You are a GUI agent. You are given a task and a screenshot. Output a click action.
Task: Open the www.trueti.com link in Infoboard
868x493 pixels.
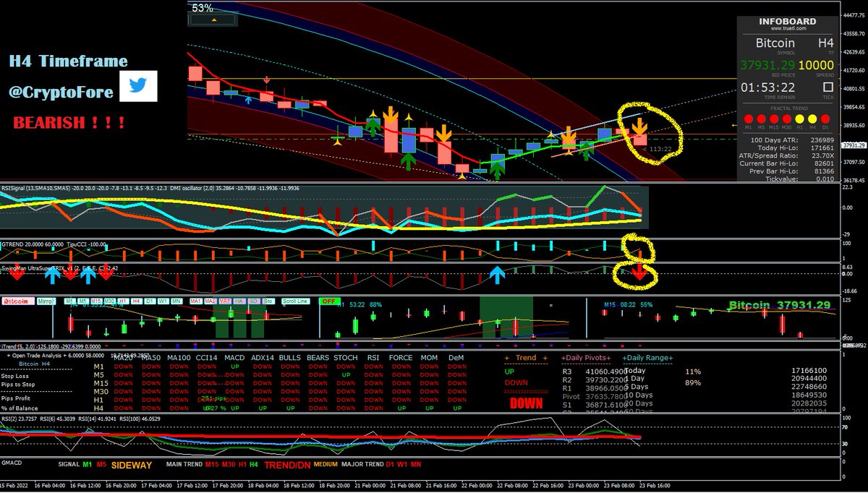click(x=788, y=28)
